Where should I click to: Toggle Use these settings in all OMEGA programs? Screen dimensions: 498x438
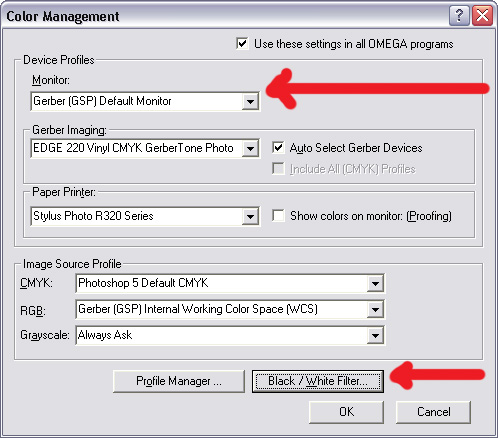click(242, 44)
